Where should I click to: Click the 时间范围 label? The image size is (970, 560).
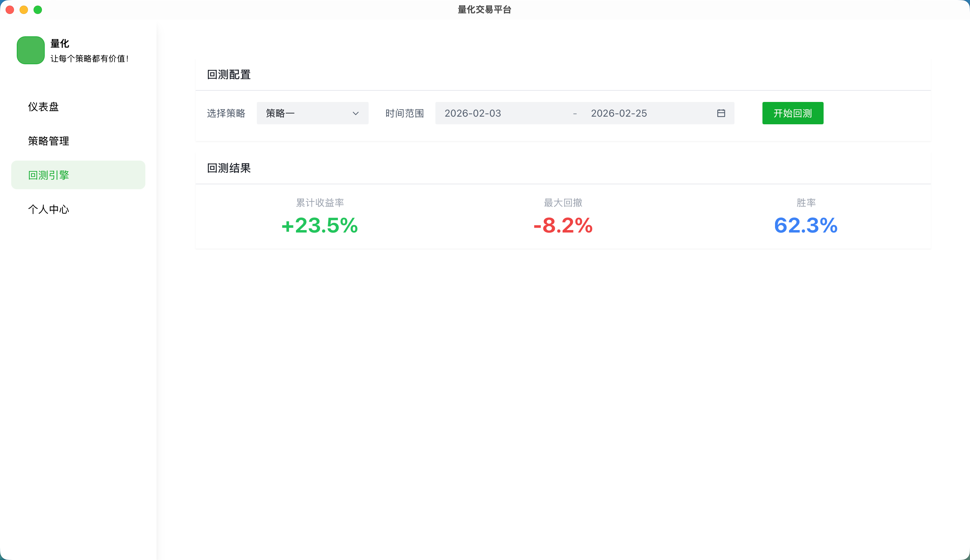404,113
